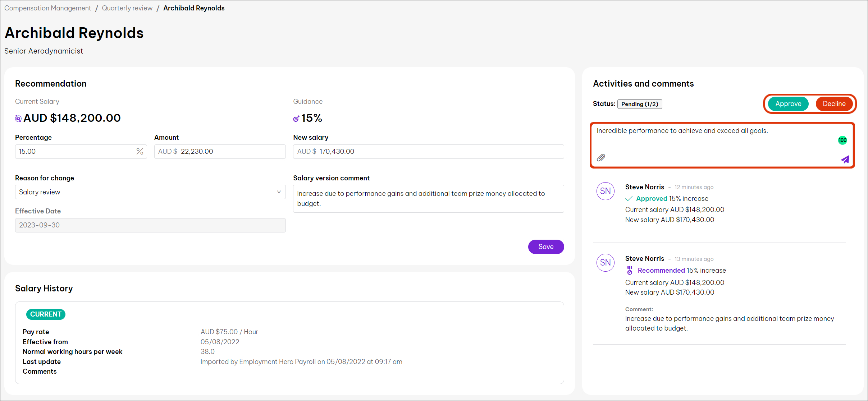This screenshot has width=868, height=401.
Task: Click the first Steve Norris SN avatar
Action: (x=606, y=191)
